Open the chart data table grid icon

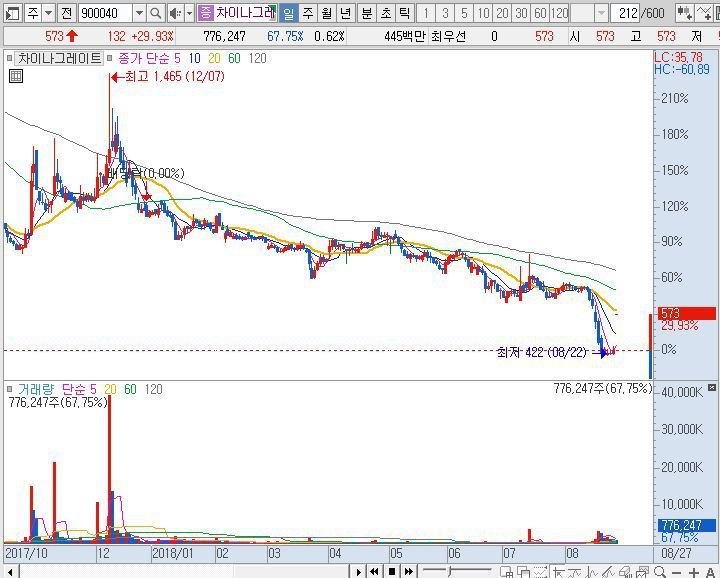(x=16, y=76)
